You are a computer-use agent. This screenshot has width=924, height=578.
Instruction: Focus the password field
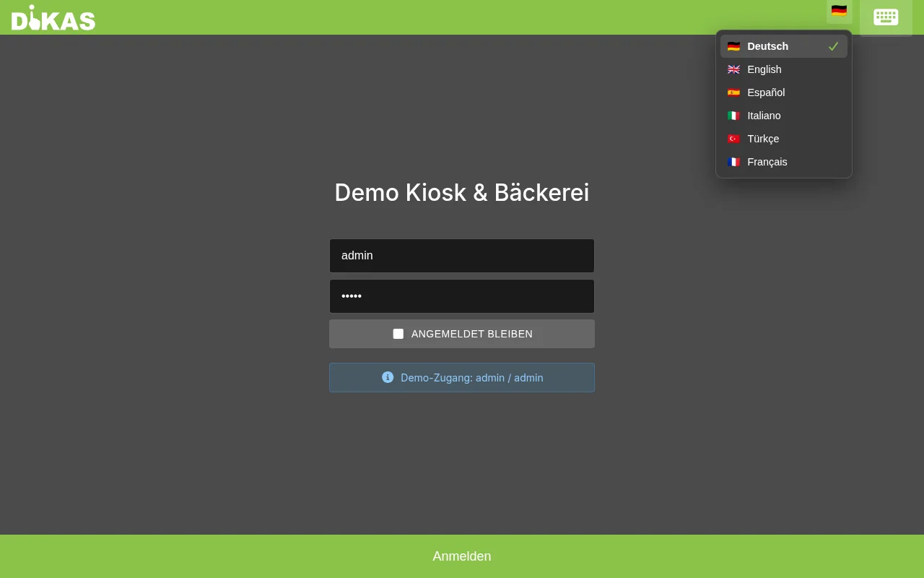pyautogui.click(x=462, y=296)
